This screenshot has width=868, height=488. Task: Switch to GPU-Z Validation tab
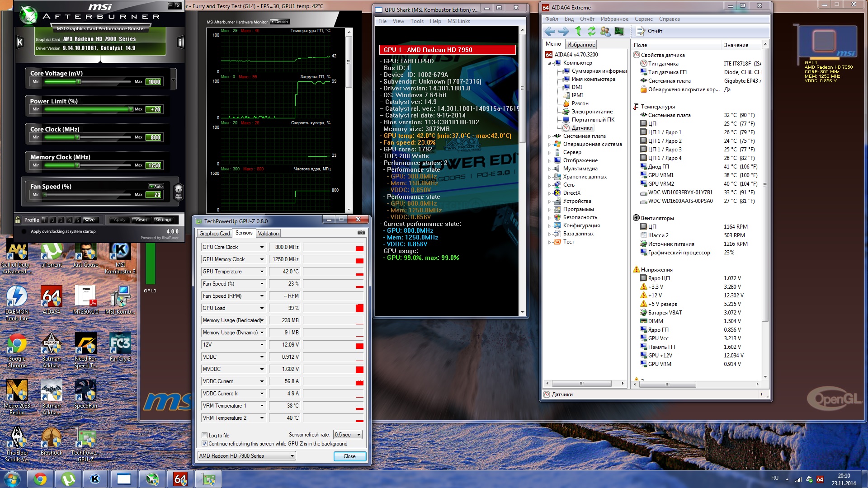tap(268, 234)
